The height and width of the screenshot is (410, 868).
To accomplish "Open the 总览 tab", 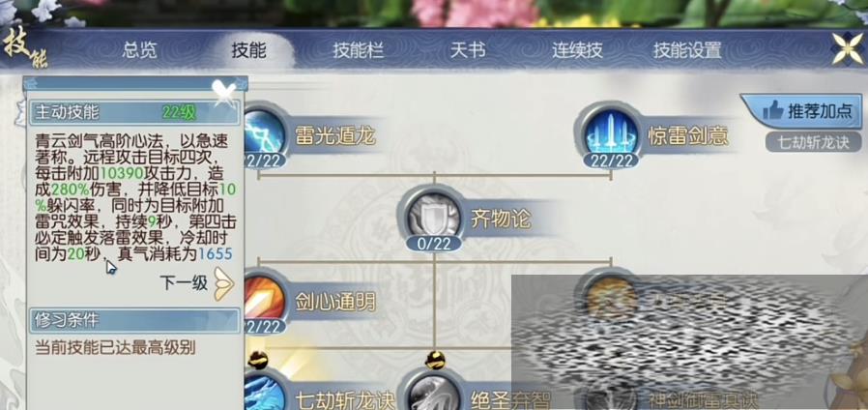I will point(139,50).
